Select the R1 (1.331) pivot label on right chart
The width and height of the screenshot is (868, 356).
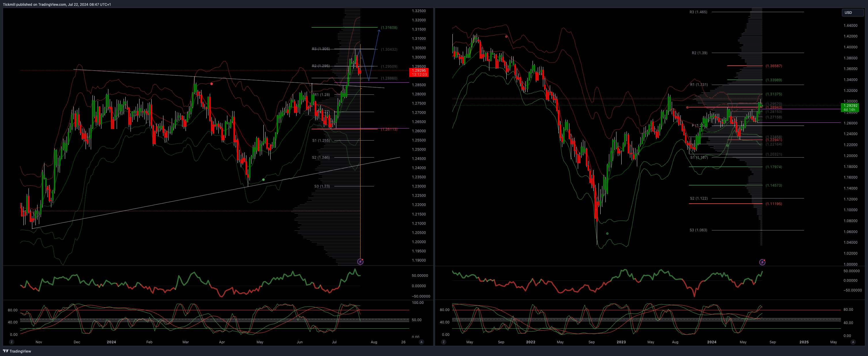[699, 85]
